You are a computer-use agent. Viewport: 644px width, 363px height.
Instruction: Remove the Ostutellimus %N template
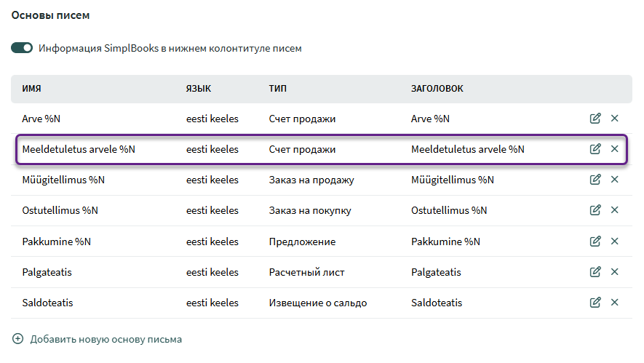click(x=614, y=210)
